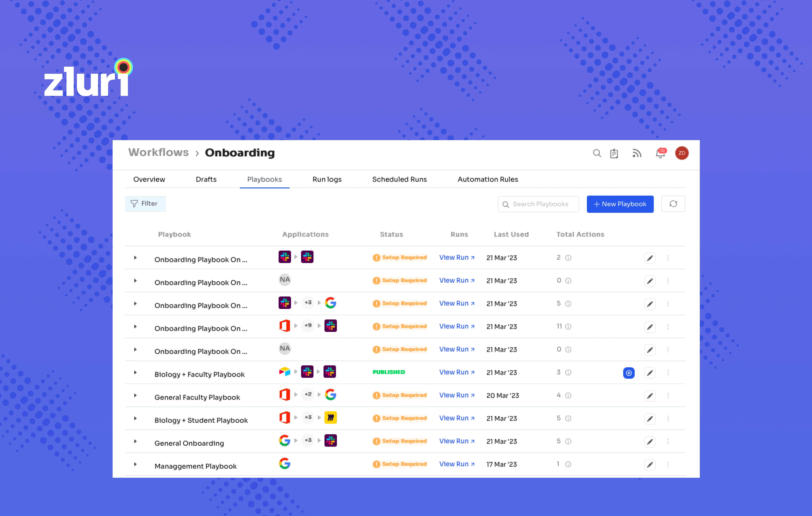
Task: Click Google icon in Managgement Playbook row
Action: click(285, 463)
